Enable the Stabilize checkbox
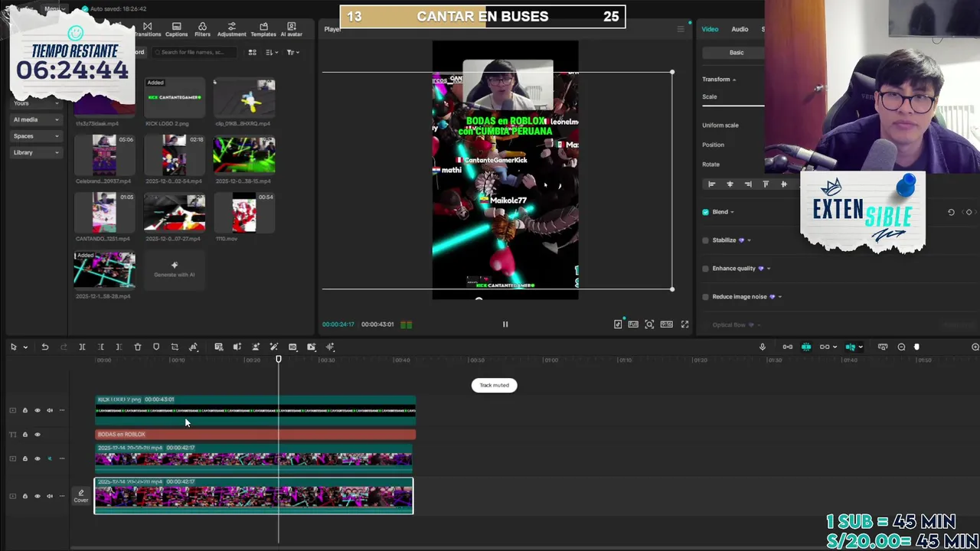Viewport: 980px width, 551px height. click(x=706, y=240)
